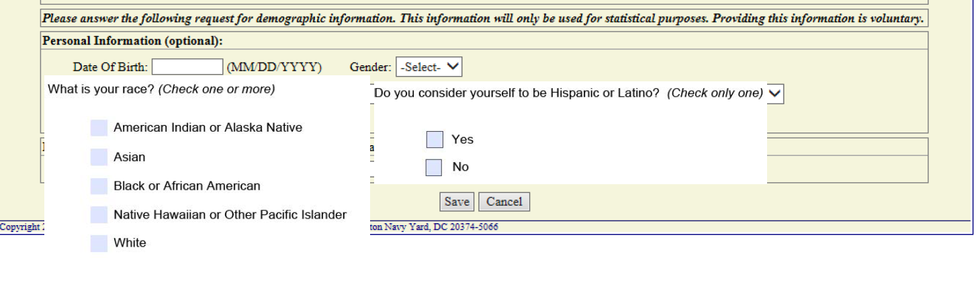The width and height of the screenshot is (980, 281).
Task: Click the Date Of Birth input field
Action: point(187,67)
